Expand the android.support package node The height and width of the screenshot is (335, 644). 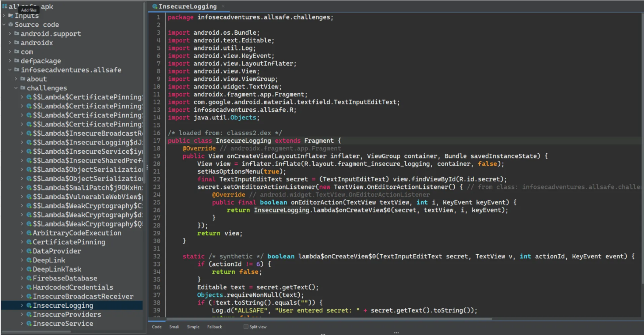(10, 34)
